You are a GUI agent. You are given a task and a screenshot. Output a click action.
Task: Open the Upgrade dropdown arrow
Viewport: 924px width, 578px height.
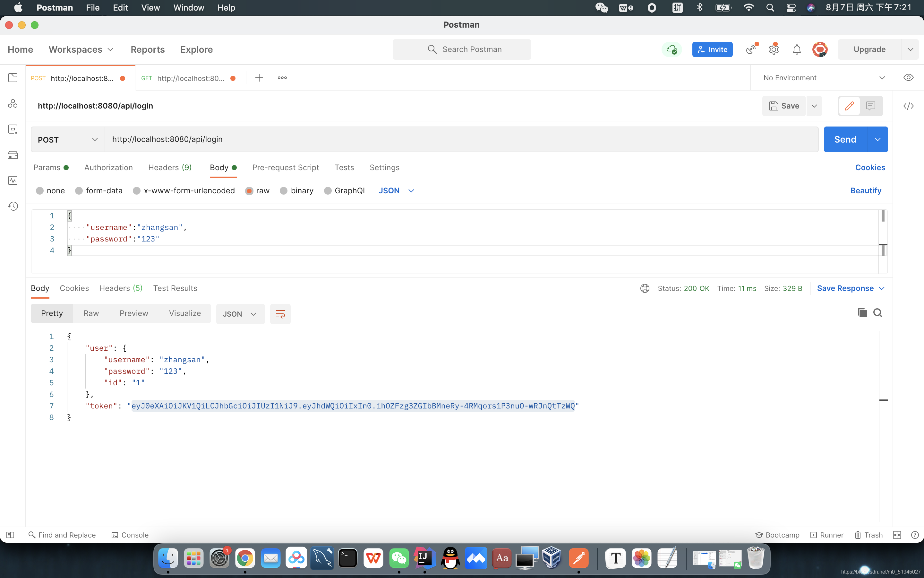tap(910, 49)
